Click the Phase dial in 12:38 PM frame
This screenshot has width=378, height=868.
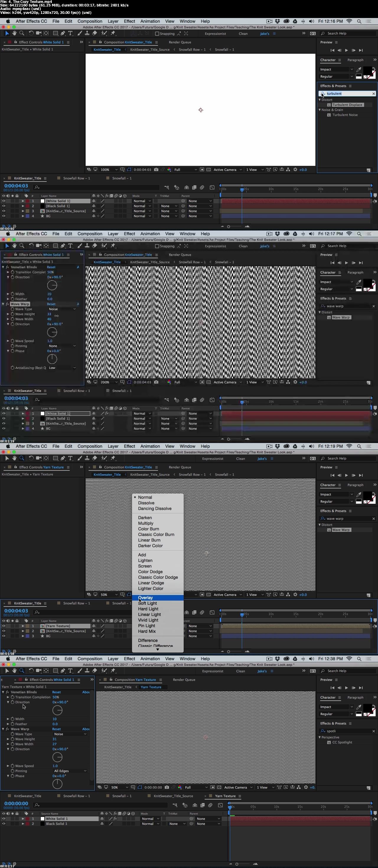click(x=57, y=784)
